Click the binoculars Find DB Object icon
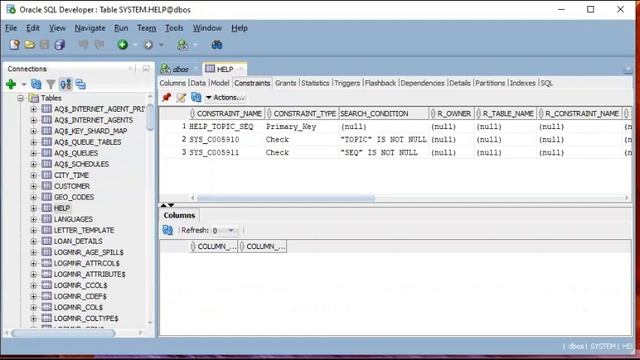 [217, 44]
